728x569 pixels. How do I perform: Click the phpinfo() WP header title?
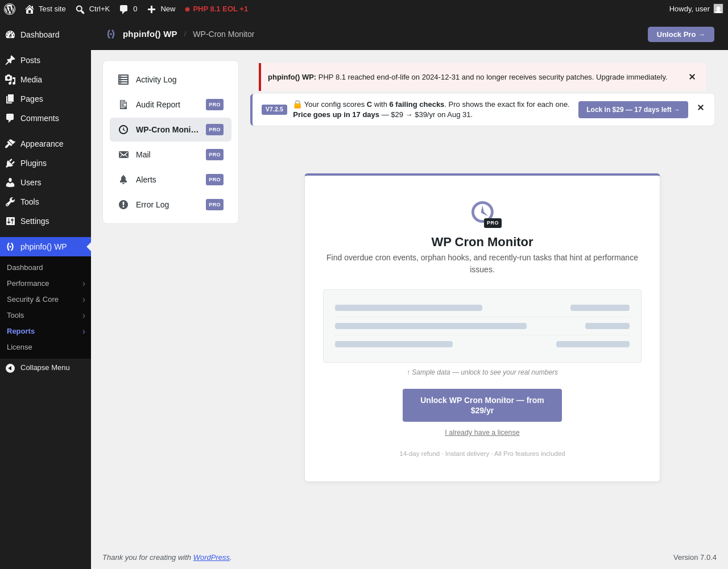[x=150, y=34]
